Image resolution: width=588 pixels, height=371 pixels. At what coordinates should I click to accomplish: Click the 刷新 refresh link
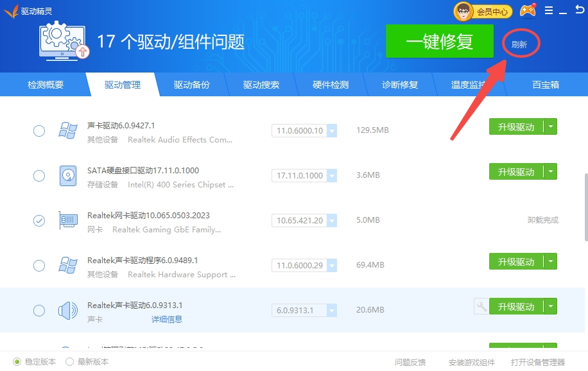(x=519, y=44)
